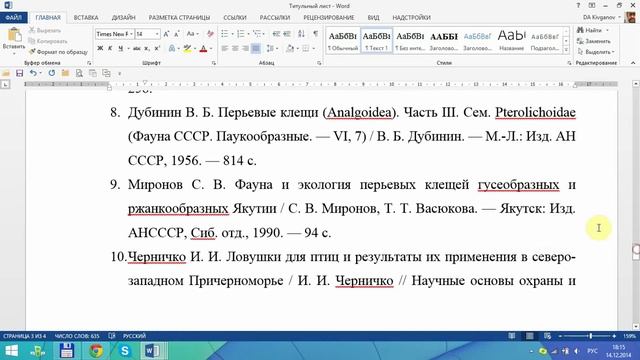Click the Replace (Заменить) command
This screenshot has width=640, height=360.
click(594, 41)
